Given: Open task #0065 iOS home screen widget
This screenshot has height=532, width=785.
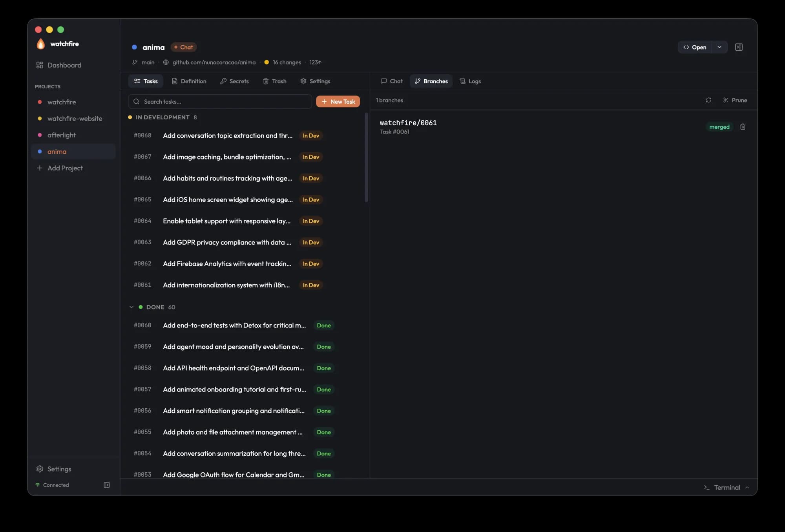Looking at the screenshot, I should tap(245, 199).
